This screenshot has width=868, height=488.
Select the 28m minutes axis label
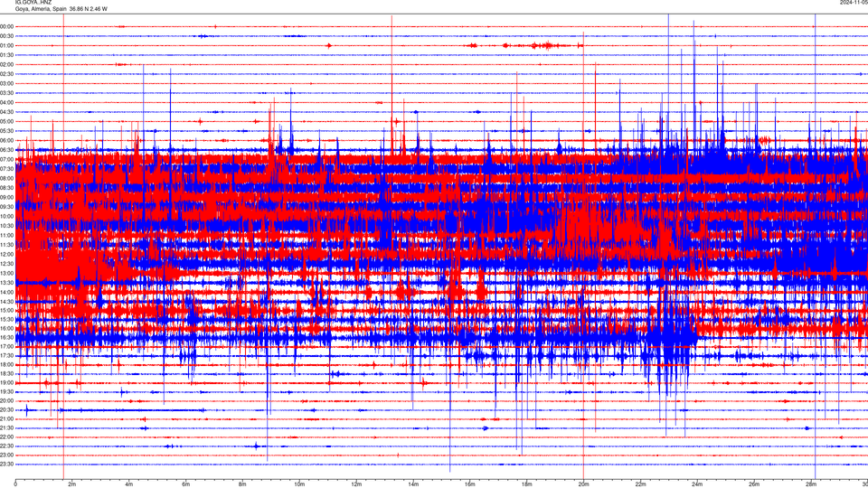click(811, 484)
